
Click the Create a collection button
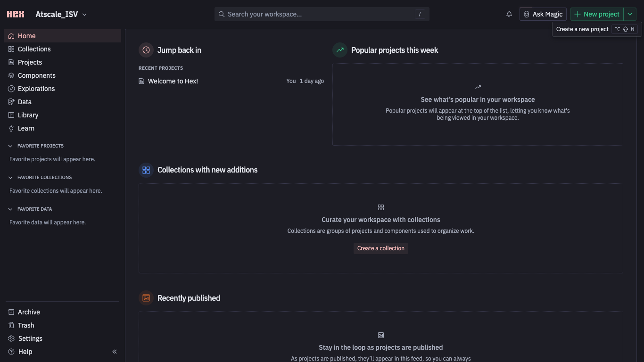381,248
